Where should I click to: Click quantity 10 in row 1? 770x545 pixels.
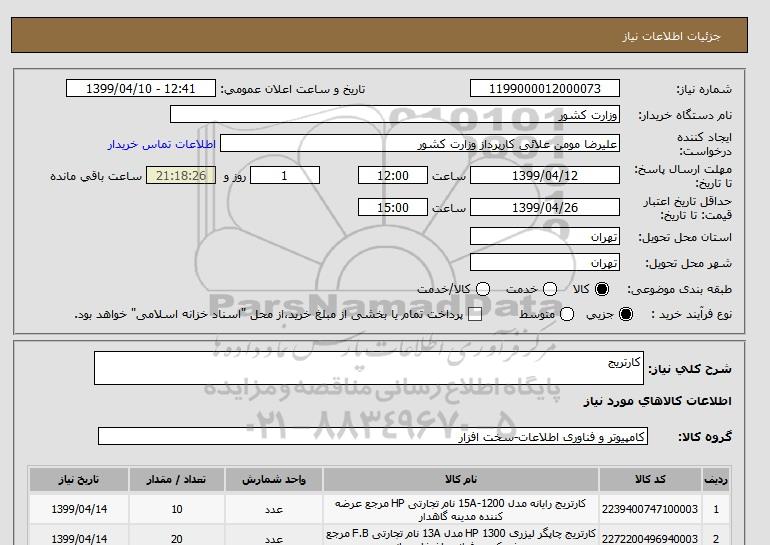pos(177,509)
